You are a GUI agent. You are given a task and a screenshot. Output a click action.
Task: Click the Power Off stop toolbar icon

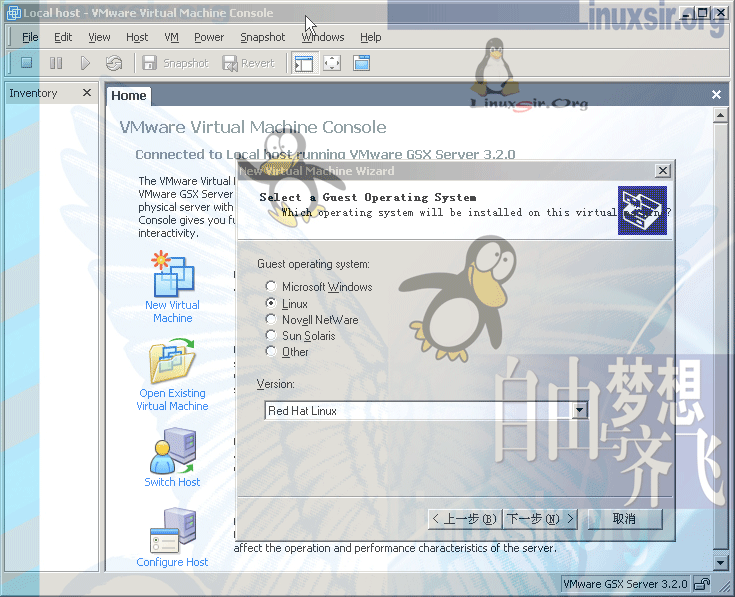point(27,63)
